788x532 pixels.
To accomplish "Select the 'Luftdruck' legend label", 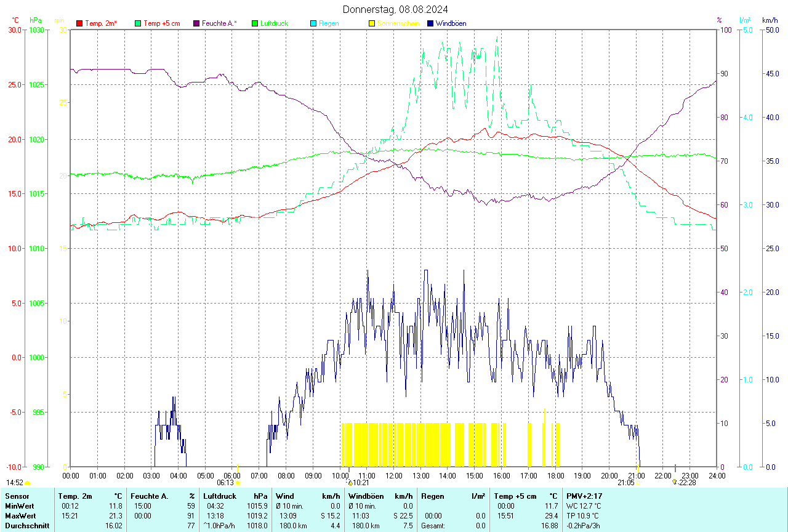I will (274, 23).
